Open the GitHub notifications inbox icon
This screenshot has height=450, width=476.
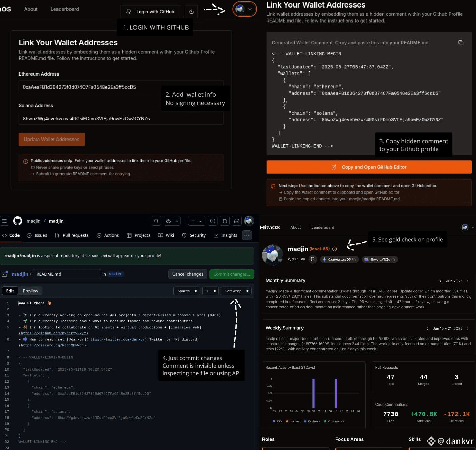[236, 221]
